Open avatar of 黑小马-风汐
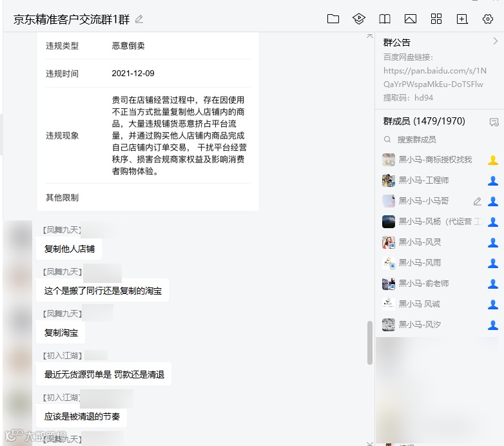The width and height of the screenshot is (504, 446). coord(388,325)
